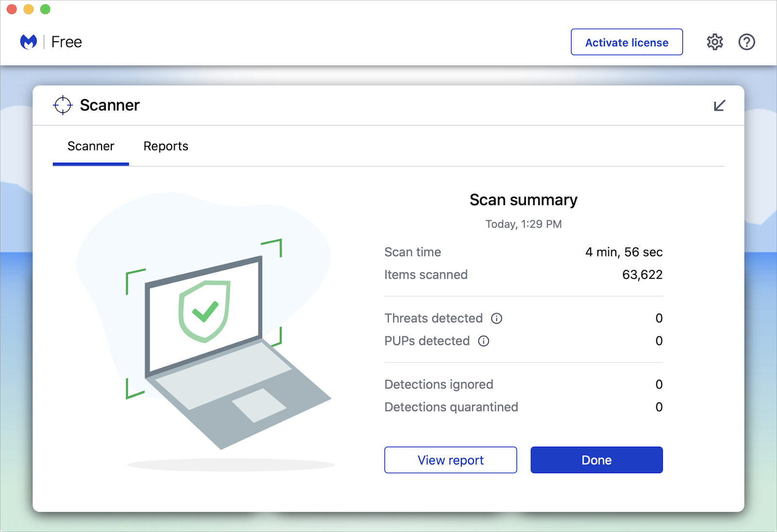Image resolution: width=777 pixels, height=532 pixels.
Task: Click the Malwarebytes logo icon
Action: point(29,42)
